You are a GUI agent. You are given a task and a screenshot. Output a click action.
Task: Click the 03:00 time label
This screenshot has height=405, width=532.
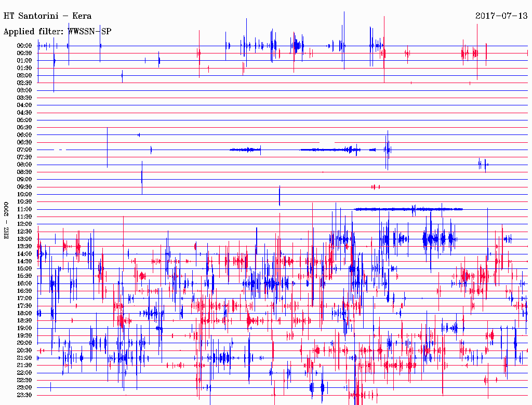24,90
